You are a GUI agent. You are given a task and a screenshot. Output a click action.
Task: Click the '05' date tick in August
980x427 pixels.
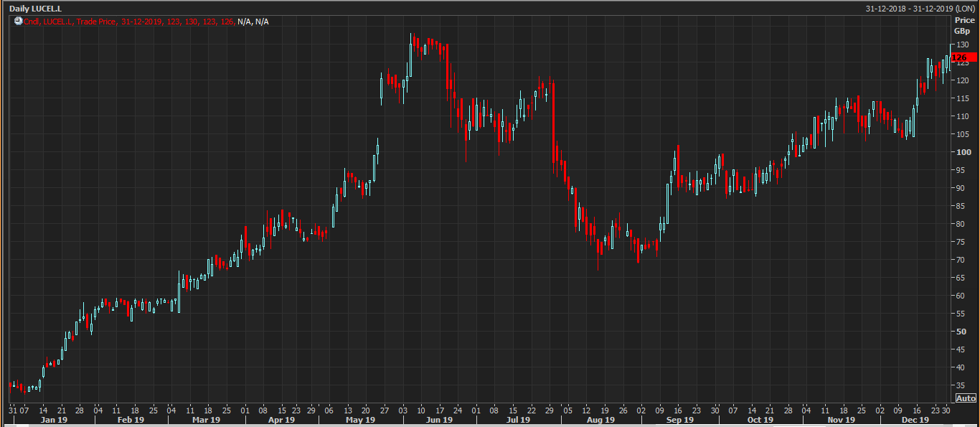pos(567,410)
